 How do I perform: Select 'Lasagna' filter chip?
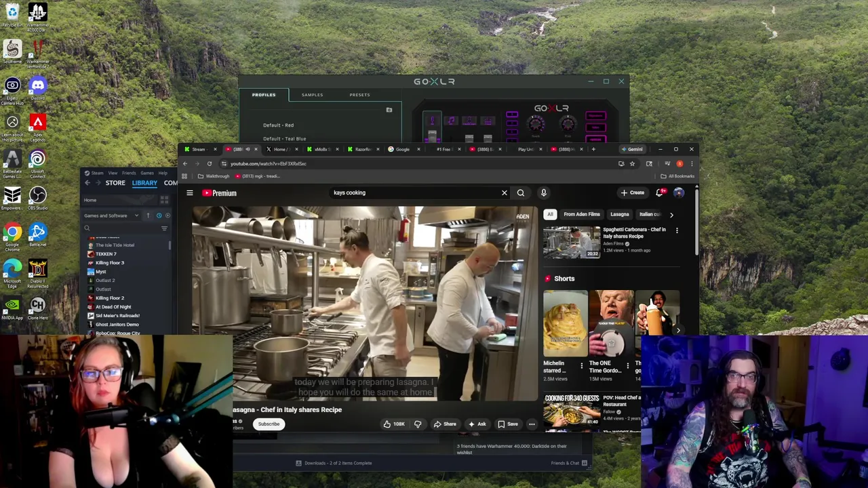pos(620,214)
